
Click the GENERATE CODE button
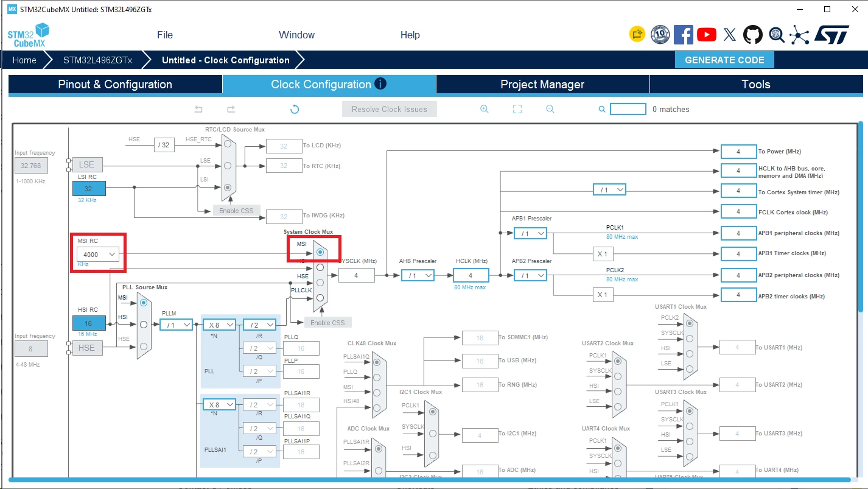[x=724, y=60]
